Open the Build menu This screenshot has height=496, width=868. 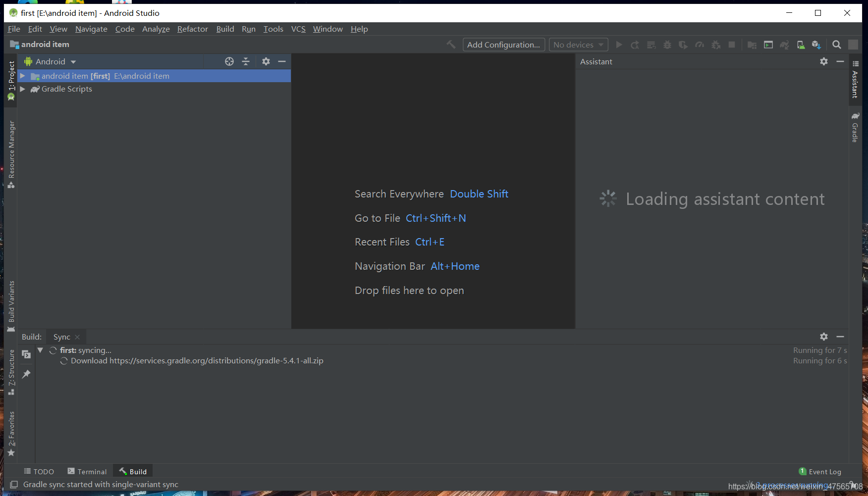(225, 29)
